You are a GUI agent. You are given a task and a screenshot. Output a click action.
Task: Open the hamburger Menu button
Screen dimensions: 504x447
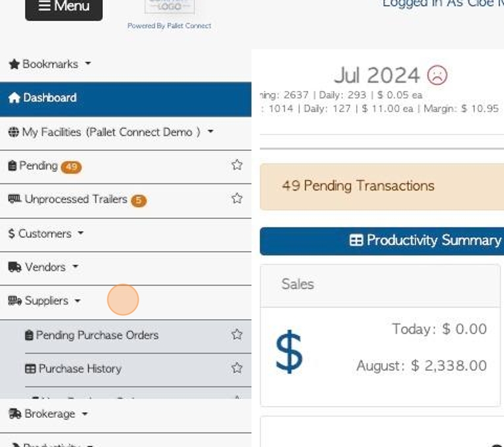point(64,7)
